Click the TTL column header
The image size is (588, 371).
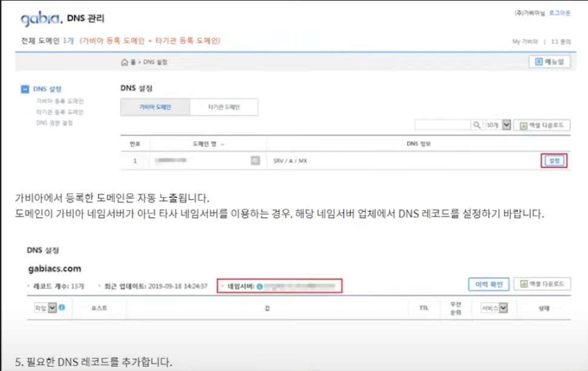click(424, 308)
